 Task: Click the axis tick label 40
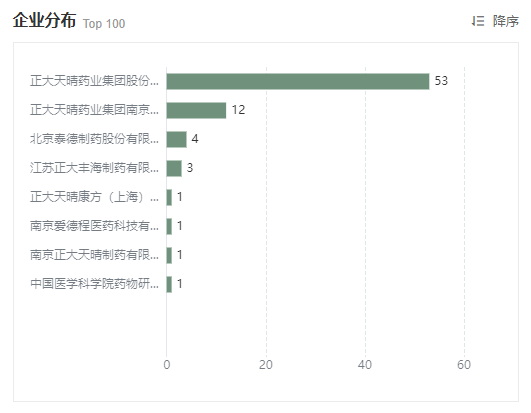point(365,365)
